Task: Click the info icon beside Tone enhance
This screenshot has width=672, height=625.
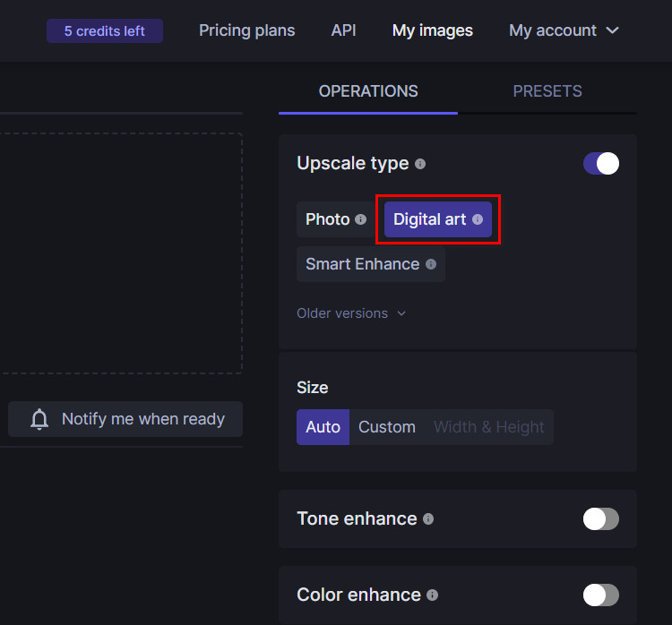Action: [428, 519]
